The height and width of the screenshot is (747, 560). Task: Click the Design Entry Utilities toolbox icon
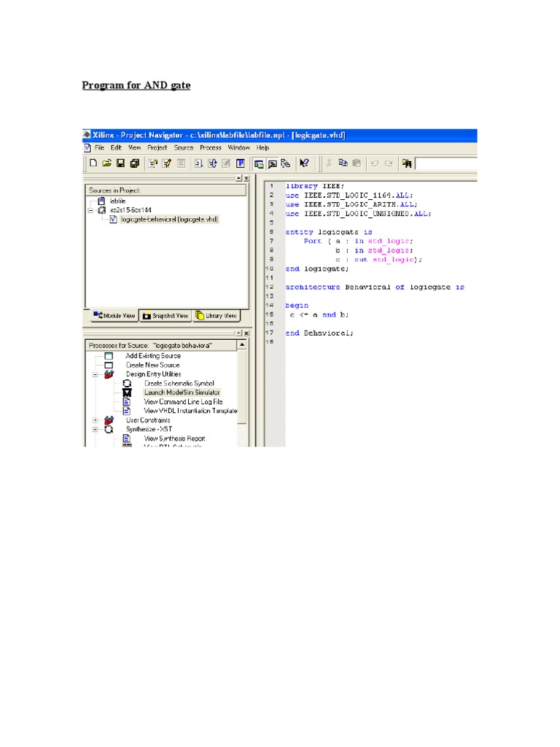(109, 374)
